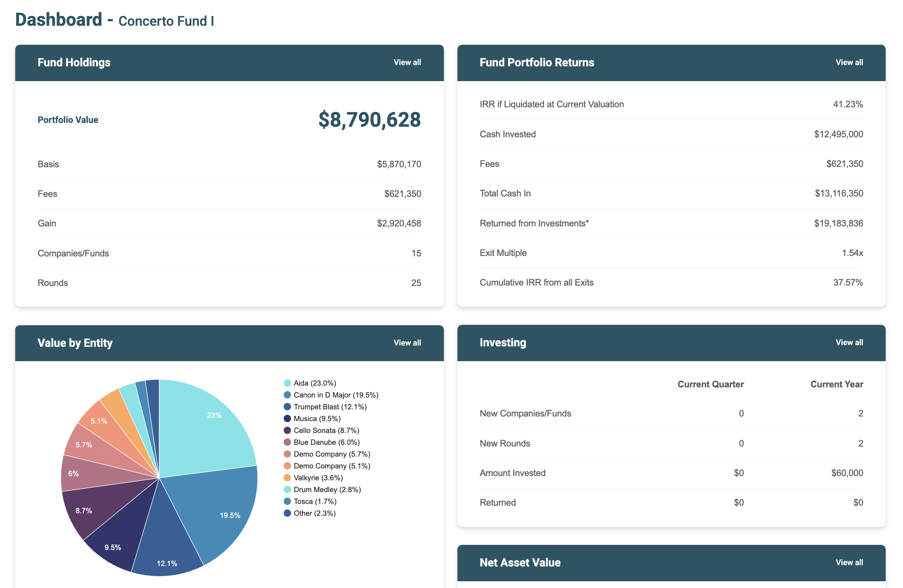Click View all in Fund Holdings header
The height and width of the screenshot is (588, 903).
point(407,63)
